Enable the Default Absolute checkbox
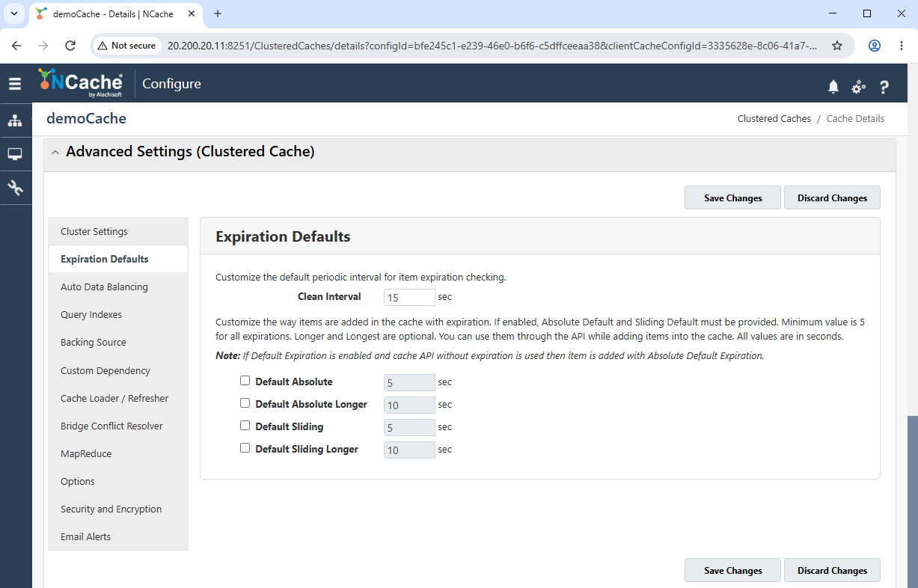Screen dimensions: 918x588 (245, 380)
